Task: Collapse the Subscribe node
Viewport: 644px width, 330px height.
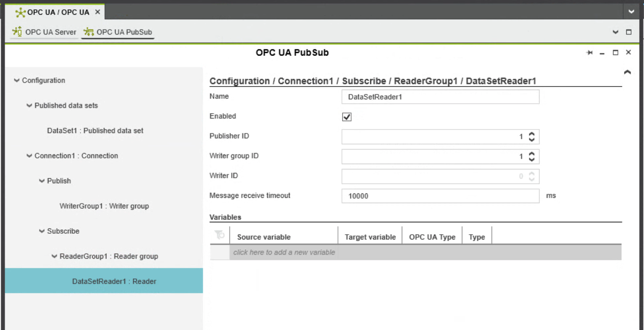Action: [42, 231]
